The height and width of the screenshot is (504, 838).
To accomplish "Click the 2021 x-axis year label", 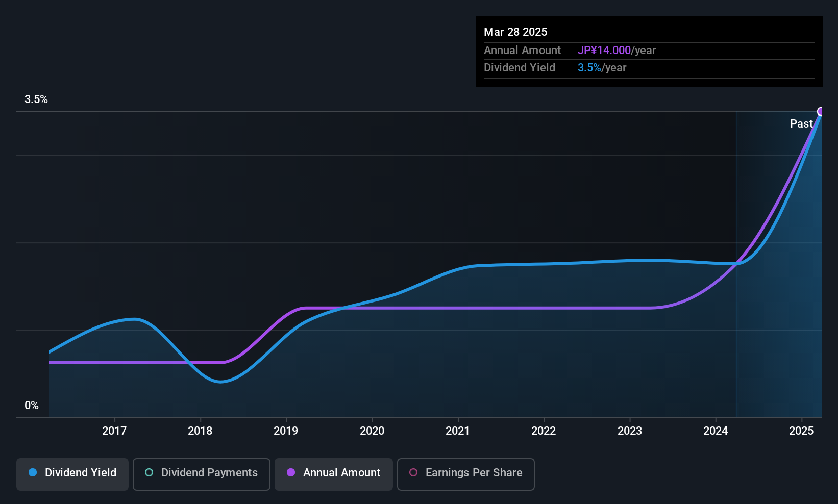I will pos(458,431).
